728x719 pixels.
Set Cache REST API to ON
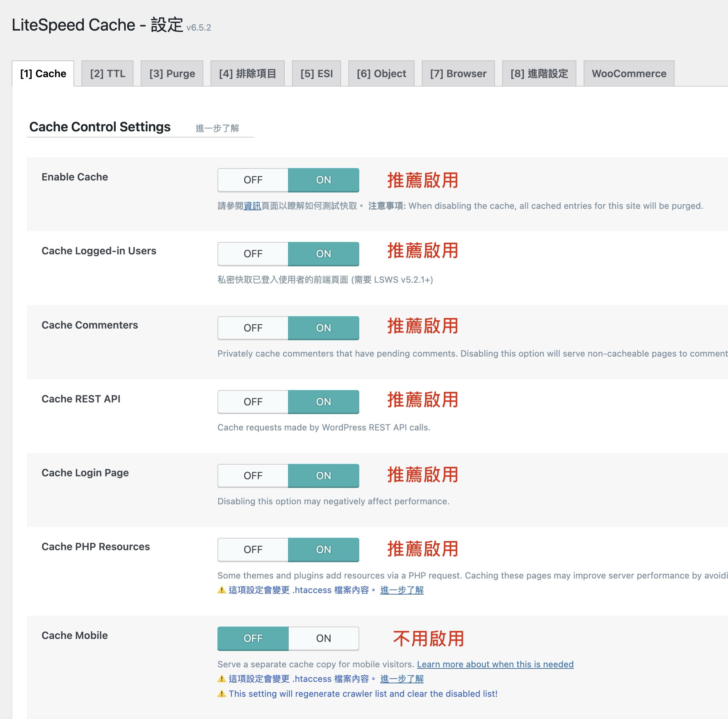(x=323, y=402)
